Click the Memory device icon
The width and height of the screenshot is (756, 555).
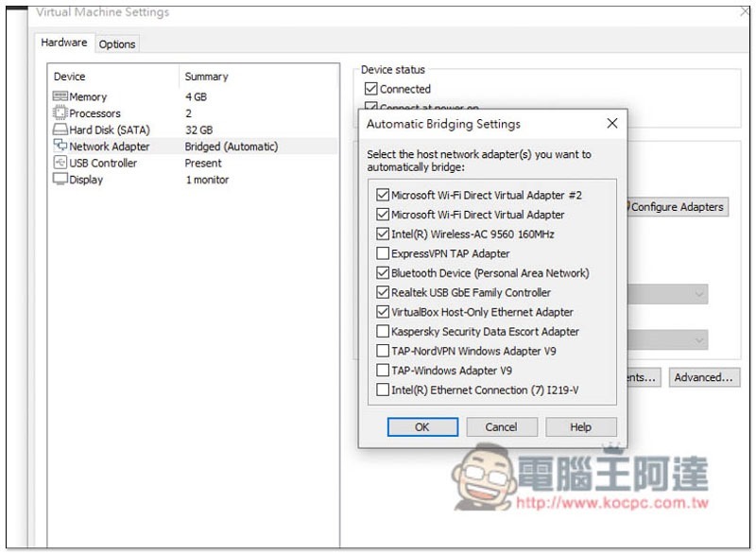[x=60, y=96]
